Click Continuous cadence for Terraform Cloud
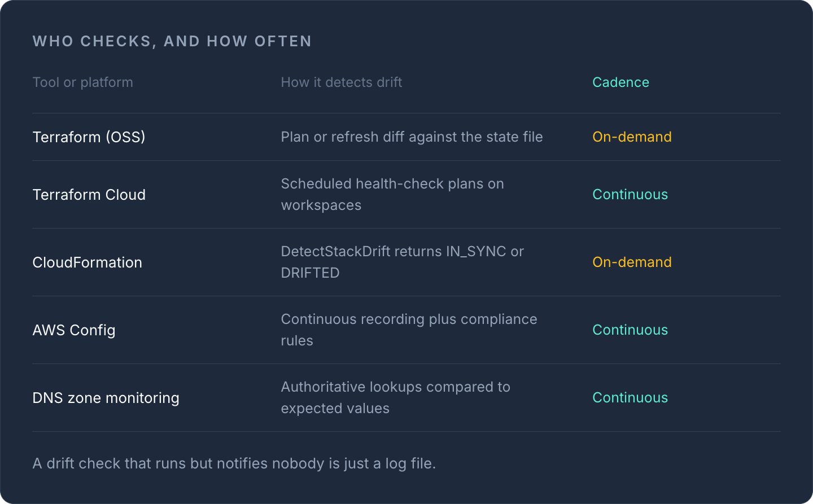Viewport: 813px width, 504px height. point(630,195)
